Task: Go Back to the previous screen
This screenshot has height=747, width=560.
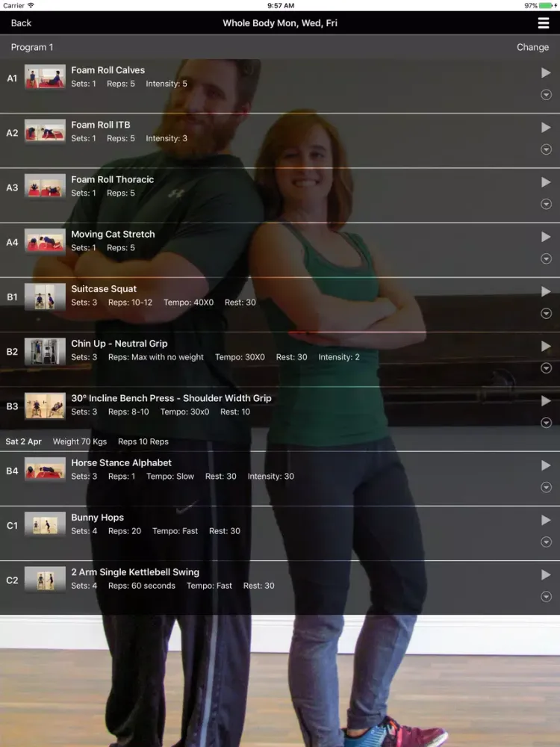Action: click(x=21, y=23)
